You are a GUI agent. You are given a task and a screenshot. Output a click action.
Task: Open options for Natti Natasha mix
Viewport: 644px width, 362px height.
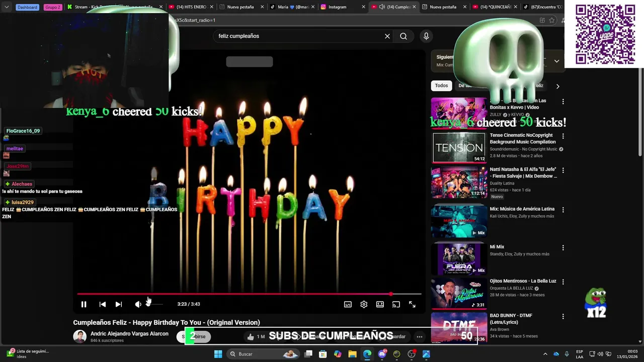tap(563, 171)
